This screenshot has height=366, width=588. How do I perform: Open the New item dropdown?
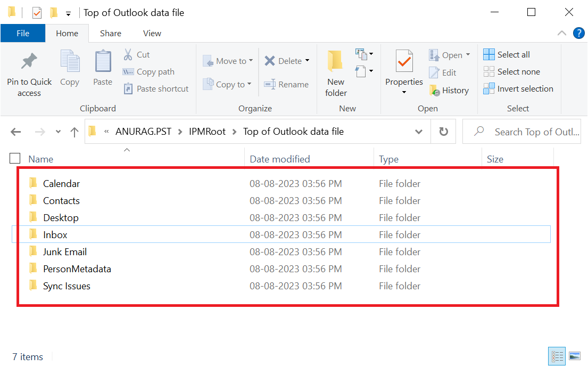click(364, 54)
